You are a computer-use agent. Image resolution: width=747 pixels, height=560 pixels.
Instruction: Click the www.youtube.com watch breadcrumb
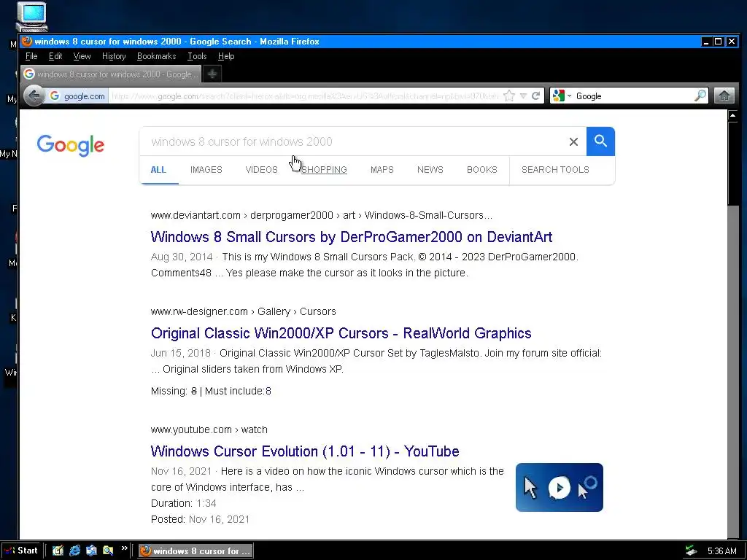coord(209,429)
